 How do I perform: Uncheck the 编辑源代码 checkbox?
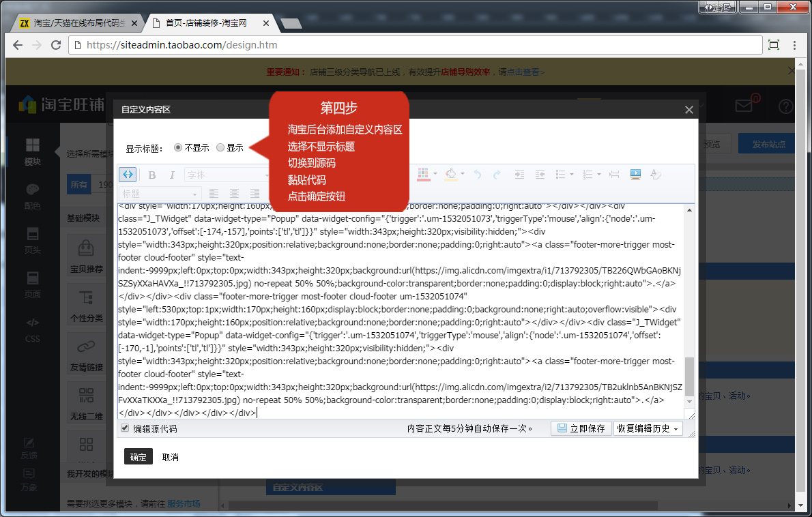coord(125,428)
